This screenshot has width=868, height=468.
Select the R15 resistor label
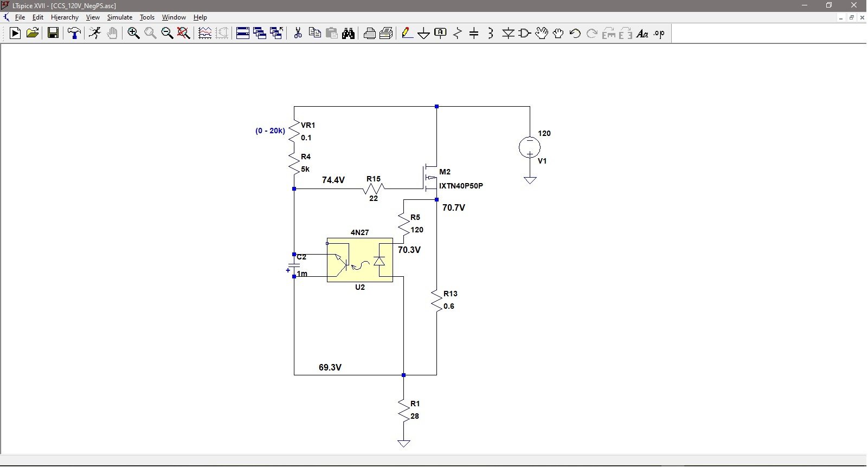click(x=374, y=179)
